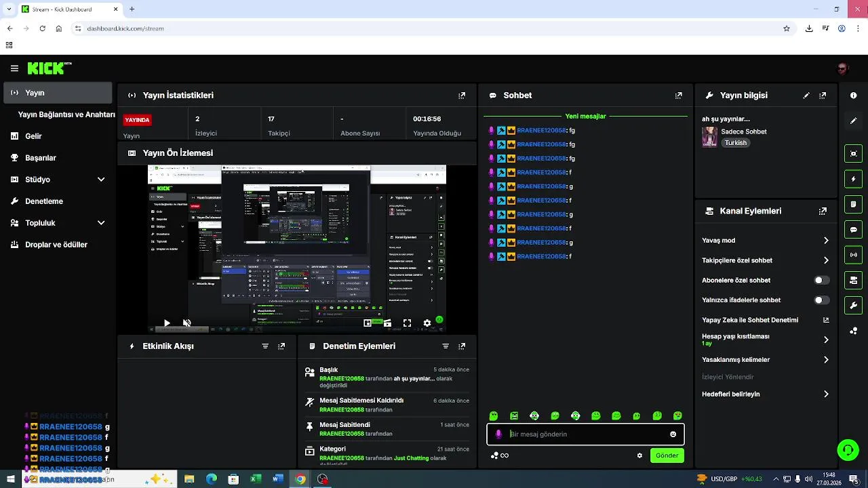The width and height of the screenshot is (868, 488).
Task: Toggle broadcast signal widget in right sidebar
Action: click(x=854, y=255)
